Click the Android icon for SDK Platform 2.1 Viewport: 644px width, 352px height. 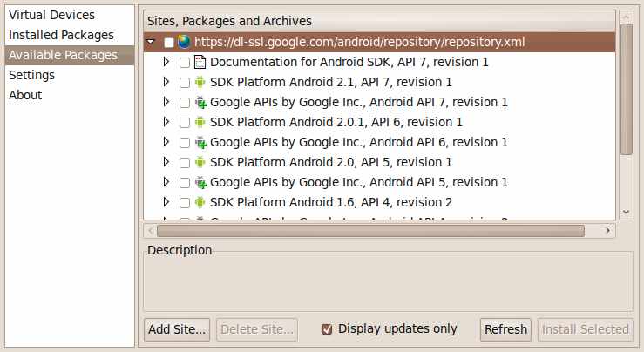200,82
